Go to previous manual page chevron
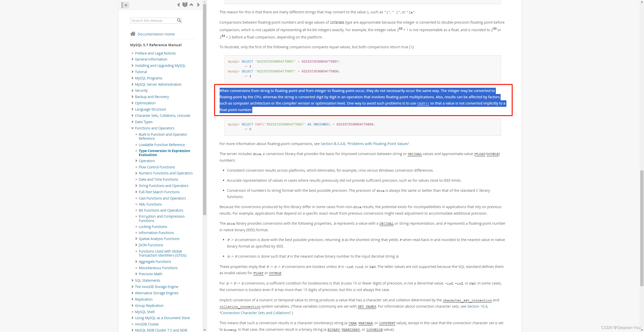This screenshot has height=332, width=644. [179, 5]
